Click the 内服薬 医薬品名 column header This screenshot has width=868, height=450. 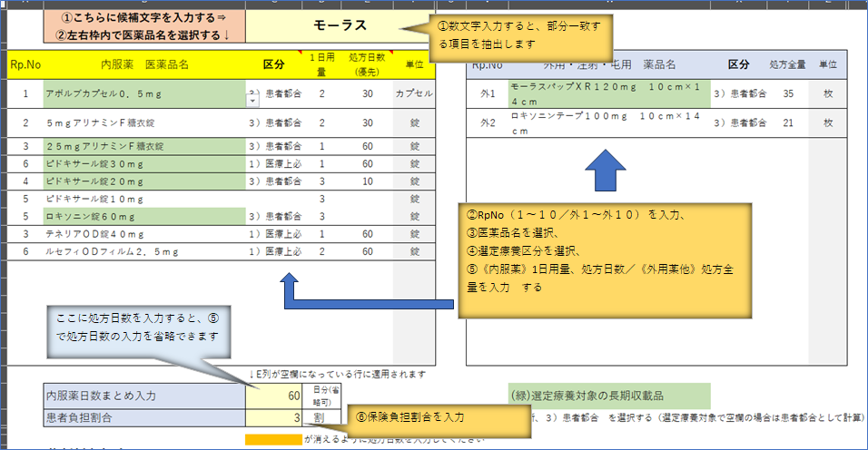click(144, 64)
